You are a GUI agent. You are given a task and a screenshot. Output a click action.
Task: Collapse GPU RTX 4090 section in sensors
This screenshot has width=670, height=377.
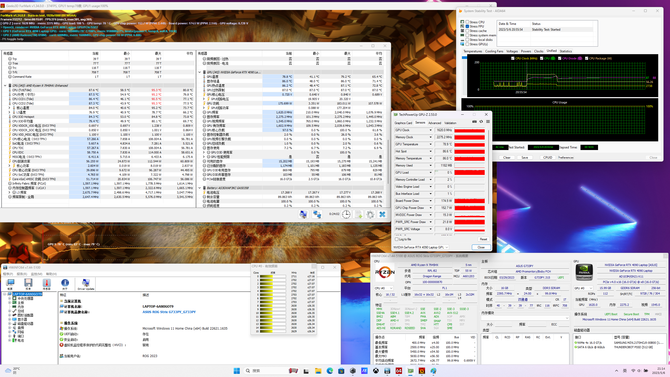pyautogui.click(x=200, y=72)
